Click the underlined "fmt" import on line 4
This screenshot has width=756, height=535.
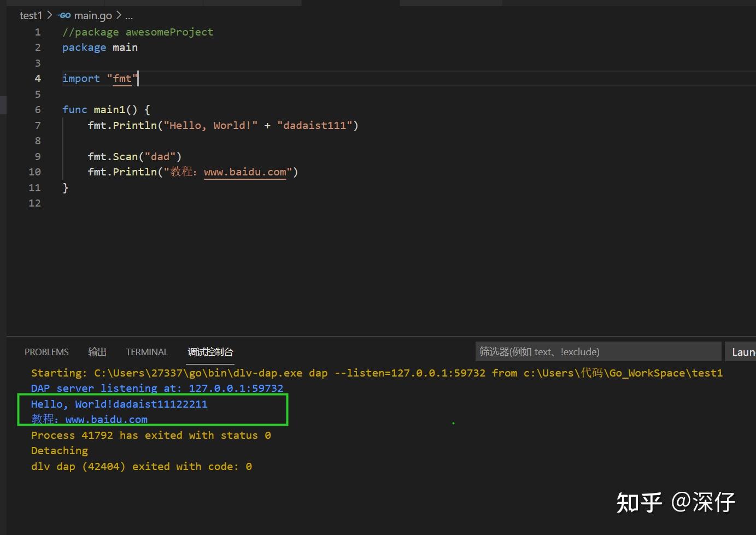122,79
